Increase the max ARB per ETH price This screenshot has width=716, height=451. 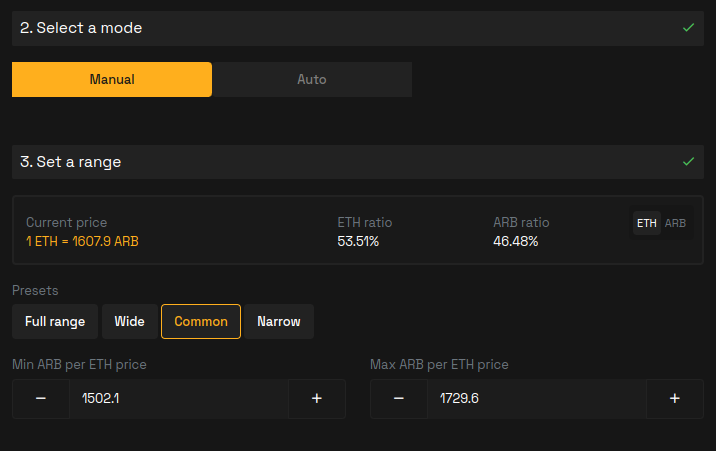coord(675,399)
